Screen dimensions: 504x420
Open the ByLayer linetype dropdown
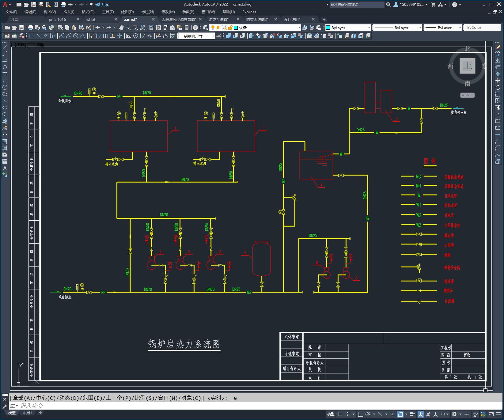[398, 28]
